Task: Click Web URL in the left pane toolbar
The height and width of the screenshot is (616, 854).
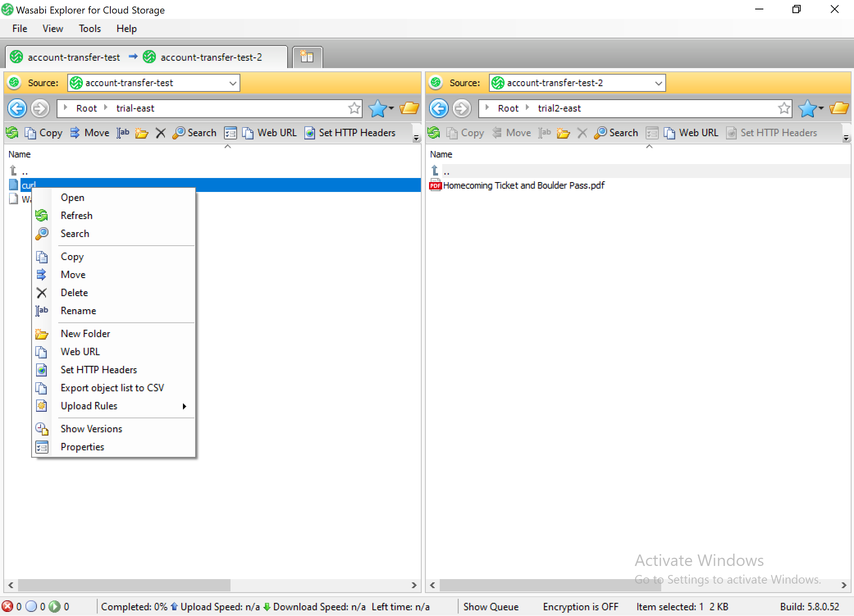Action: 269,132
